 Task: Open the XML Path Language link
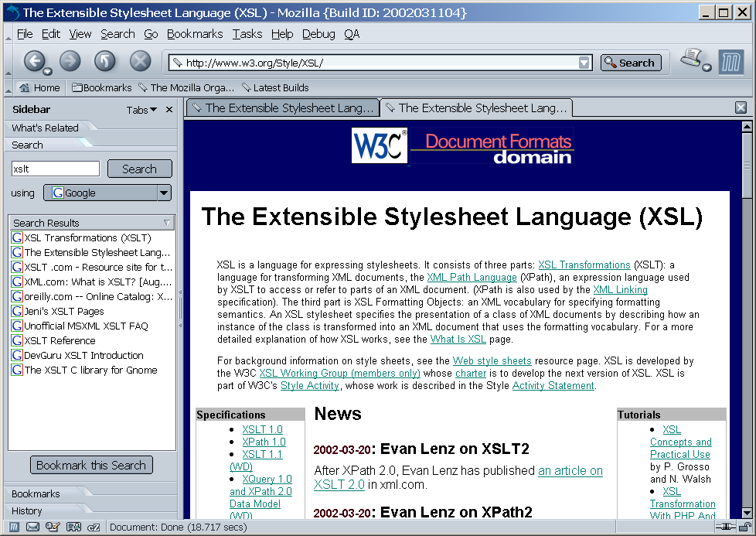click(472, 278)
